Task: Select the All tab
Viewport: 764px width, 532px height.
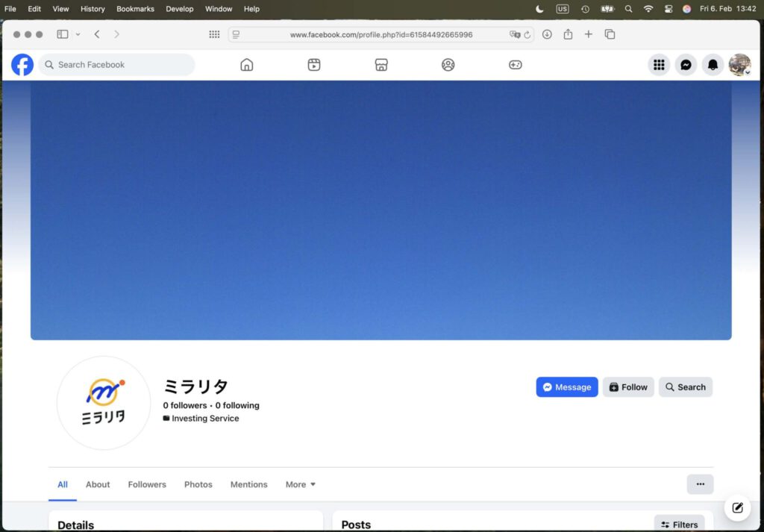Action: click(63, 484)
